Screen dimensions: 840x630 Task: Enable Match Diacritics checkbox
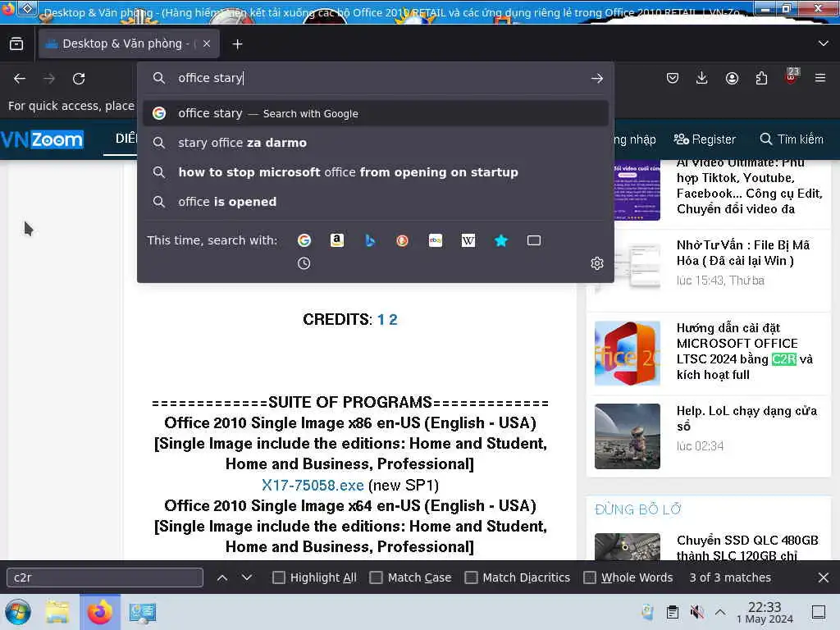tap(471, 577)
